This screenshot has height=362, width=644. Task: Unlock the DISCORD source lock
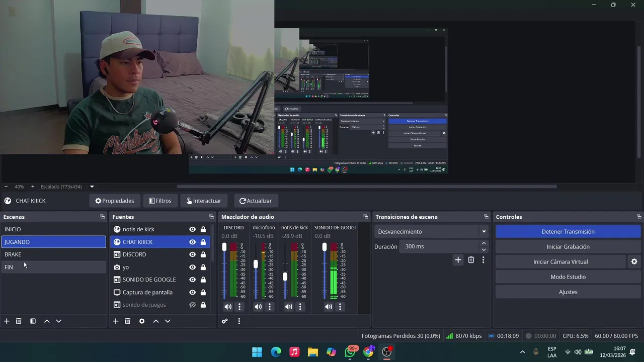click(x=203, y=254)
